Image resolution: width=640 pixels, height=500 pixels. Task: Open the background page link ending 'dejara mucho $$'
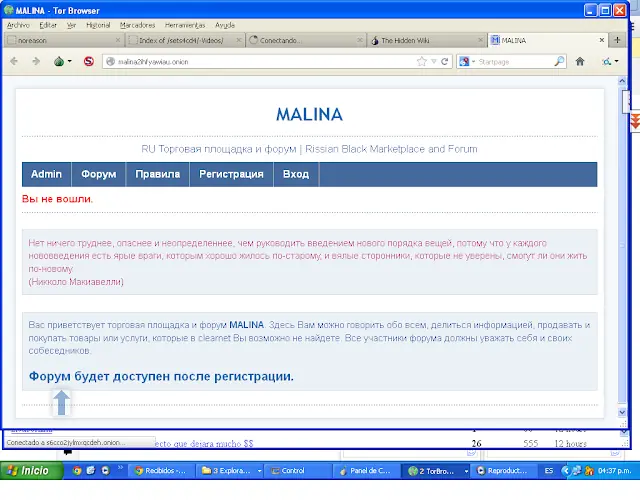[204, 444]
